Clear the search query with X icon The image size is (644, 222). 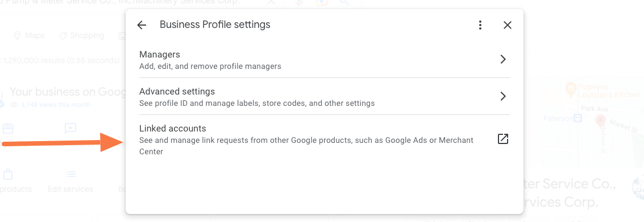(x=271, y=2)
